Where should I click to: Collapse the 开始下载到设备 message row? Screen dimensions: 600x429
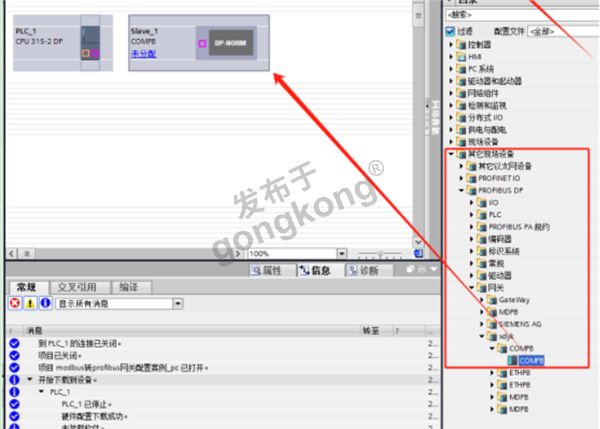pos(30,380)
